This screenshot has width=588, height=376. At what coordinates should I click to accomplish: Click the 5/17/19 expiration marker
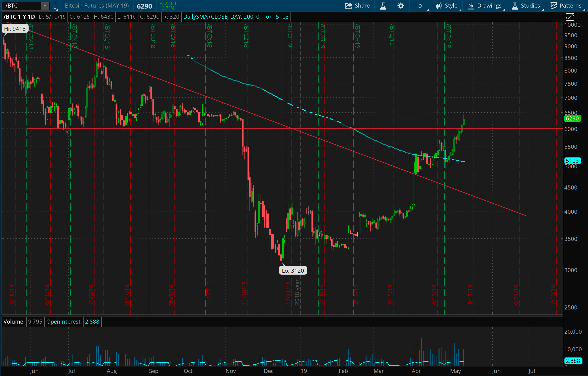(470, 295)
